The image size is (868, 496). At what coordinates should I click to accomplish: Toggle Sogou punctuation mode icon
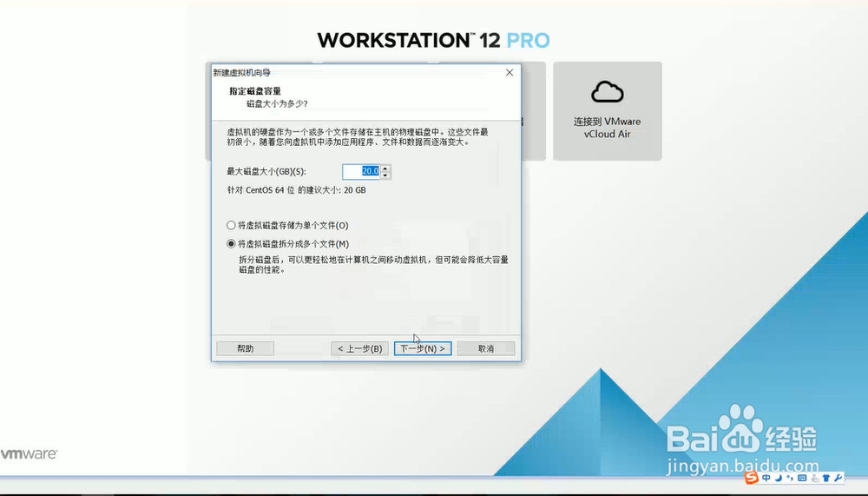[x=790, y=478]
